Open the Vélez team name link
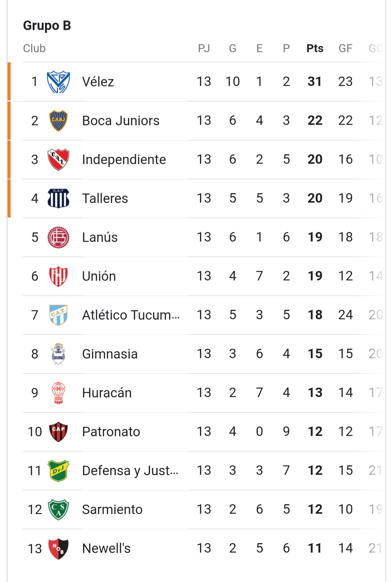 point(98,82)
